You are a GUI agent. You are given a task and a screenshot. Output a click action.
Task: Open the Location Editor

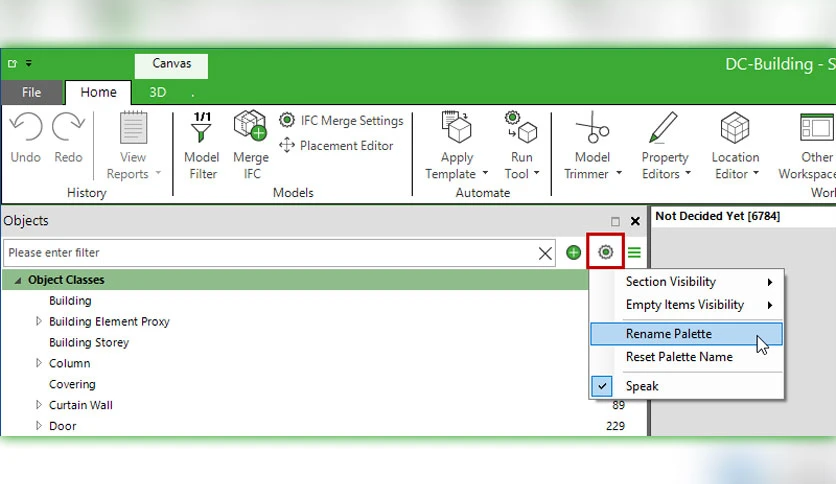click(x=735, y=146)
